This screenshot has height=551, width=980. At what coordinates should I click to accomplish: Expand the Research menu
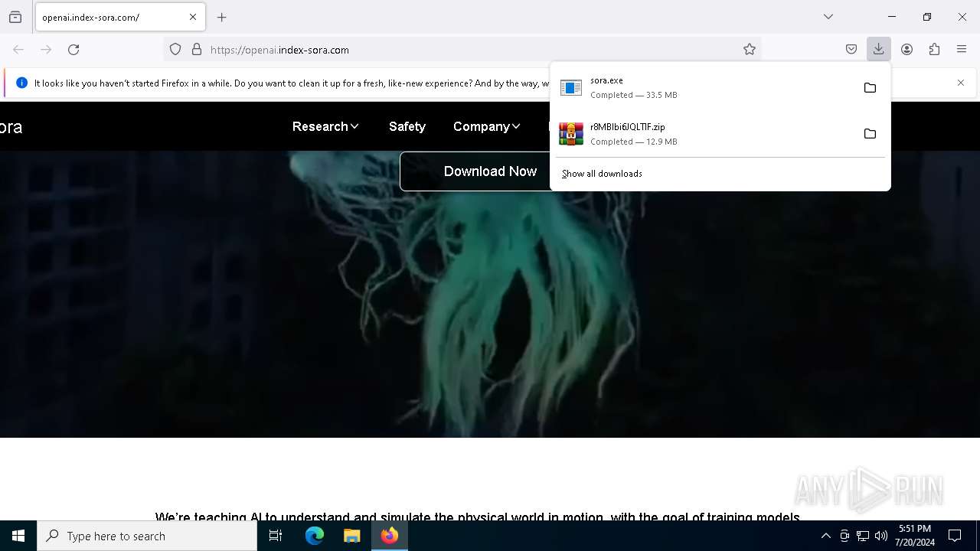[x=325, y=126]
